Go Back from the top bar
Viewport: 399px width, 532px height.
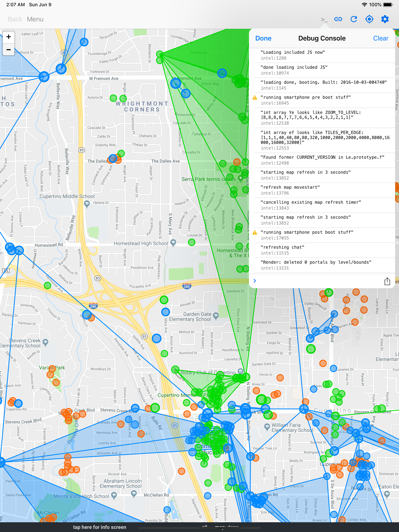pos(15,19)
